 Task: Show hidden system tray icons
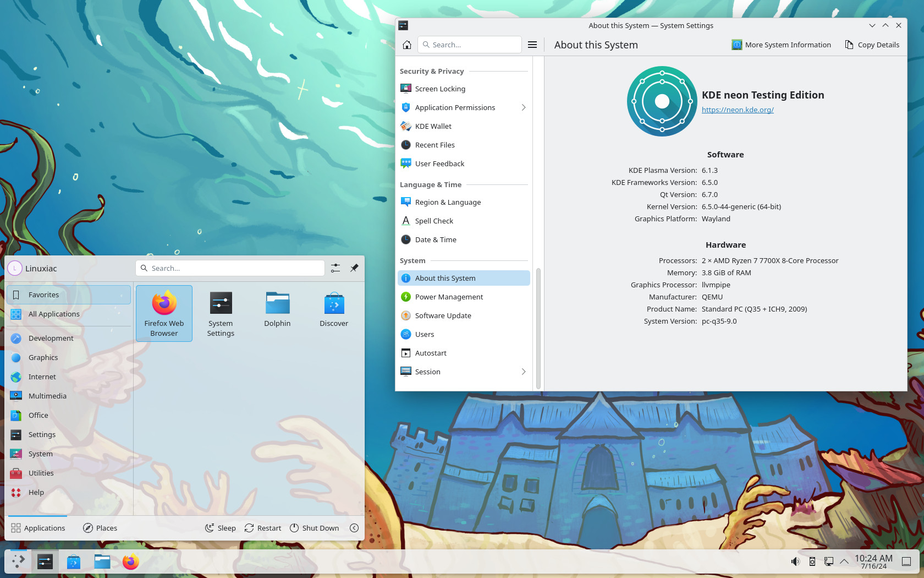[x=844, y=561]
